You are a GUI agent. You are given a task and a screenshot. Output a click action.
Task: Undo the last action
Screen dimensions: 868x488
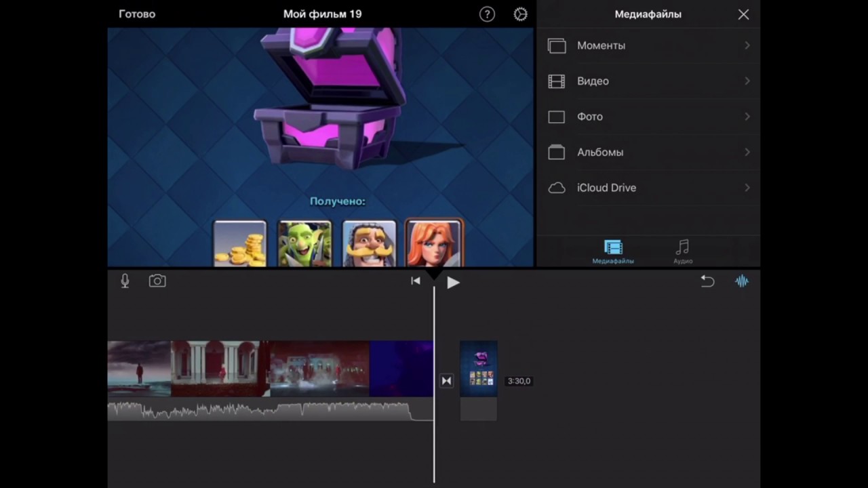click(x=707, y=281)
